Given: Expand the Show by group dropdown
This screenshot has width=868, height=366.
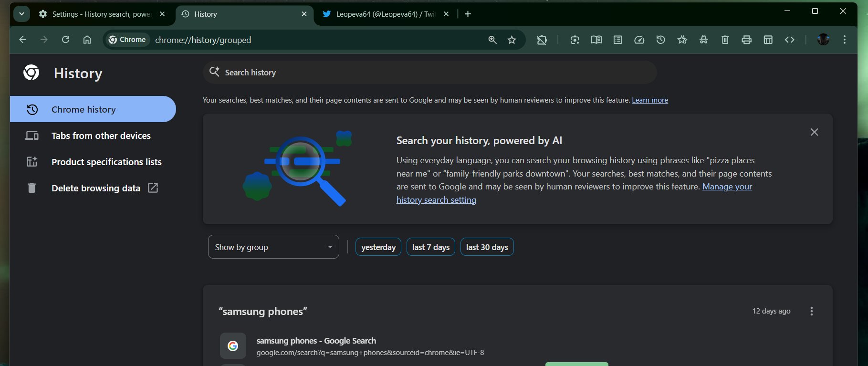Looking at the screenshot, I should point(273,247).
